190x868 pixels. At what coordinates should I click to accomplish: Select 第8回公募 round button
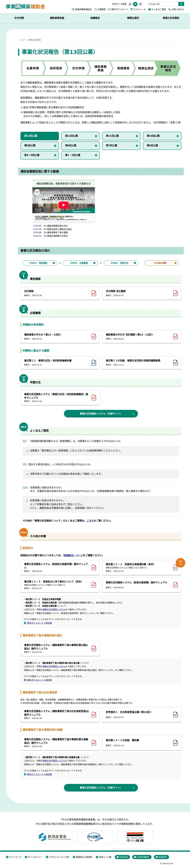[x=80, y=146]
